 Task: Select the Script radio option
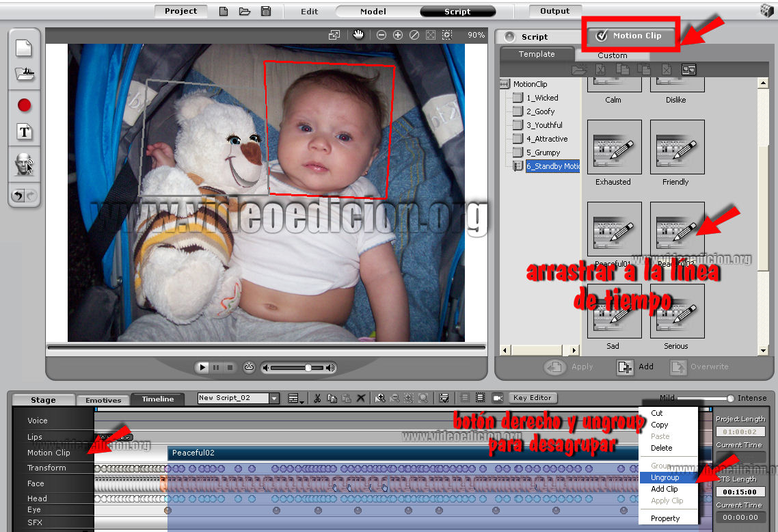(x=509, y=37)
